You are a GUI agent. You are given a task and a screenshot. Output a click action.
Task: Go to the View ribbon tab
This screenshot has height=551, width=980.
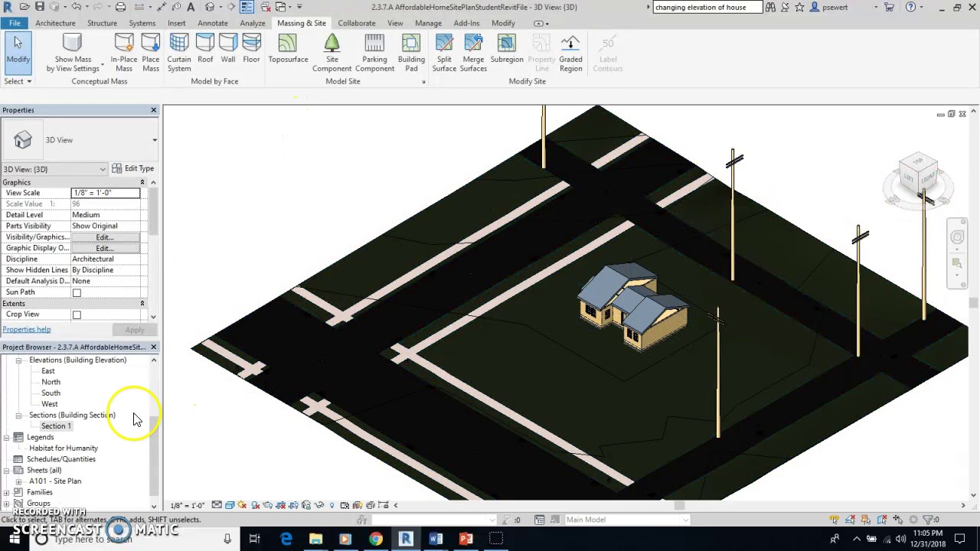[395, 23]
